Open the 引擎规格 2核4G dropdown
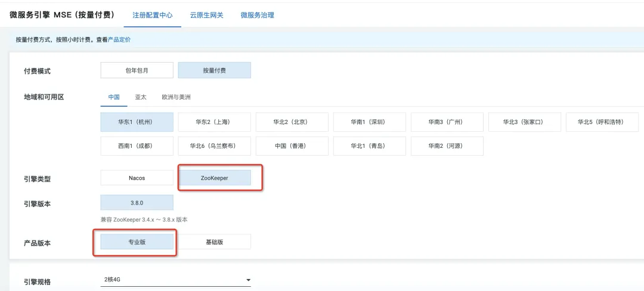The height and width of the screenshot is (291, 644). click(176, 280)
